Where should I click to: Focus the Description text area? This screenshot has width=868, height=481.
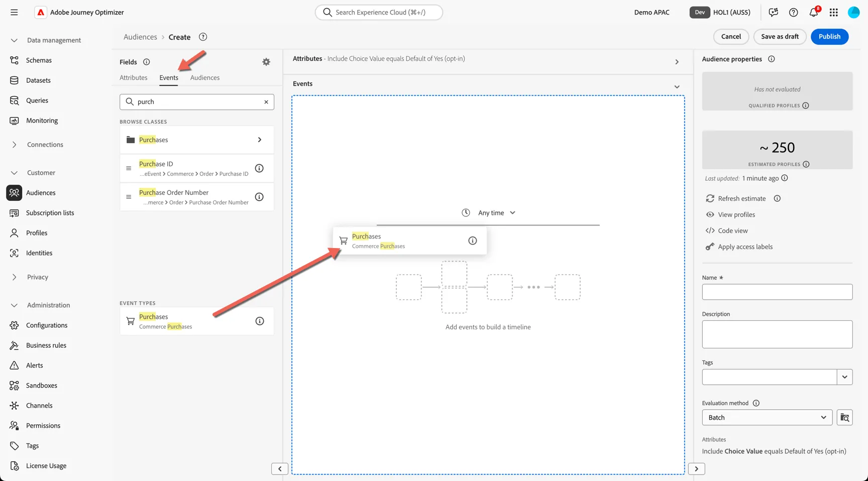777,334
